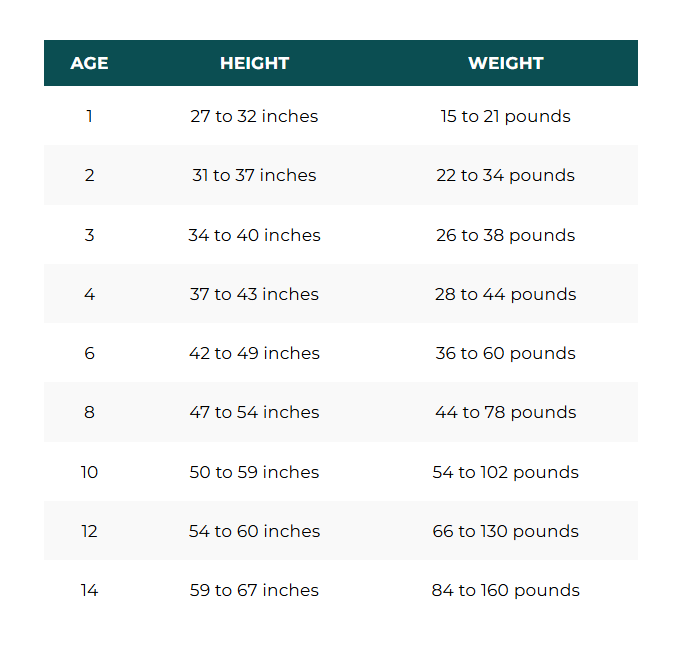Click the 84 to 160 pounds cell
This screenshot has height=661, width=686.
(x=506, y=591)
